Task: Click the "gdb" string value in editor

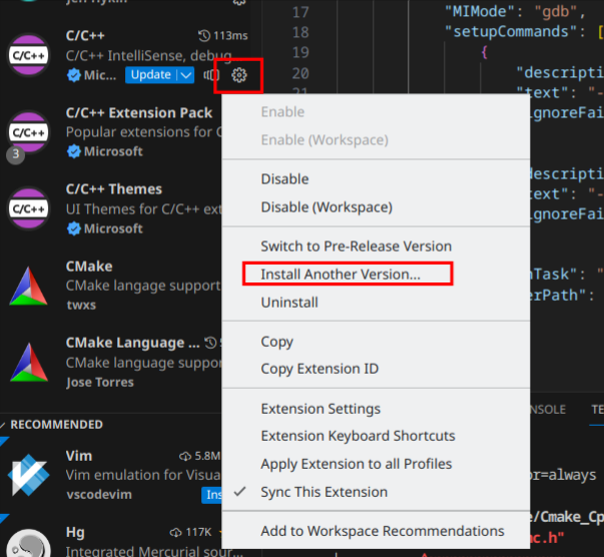Action: 556,12
